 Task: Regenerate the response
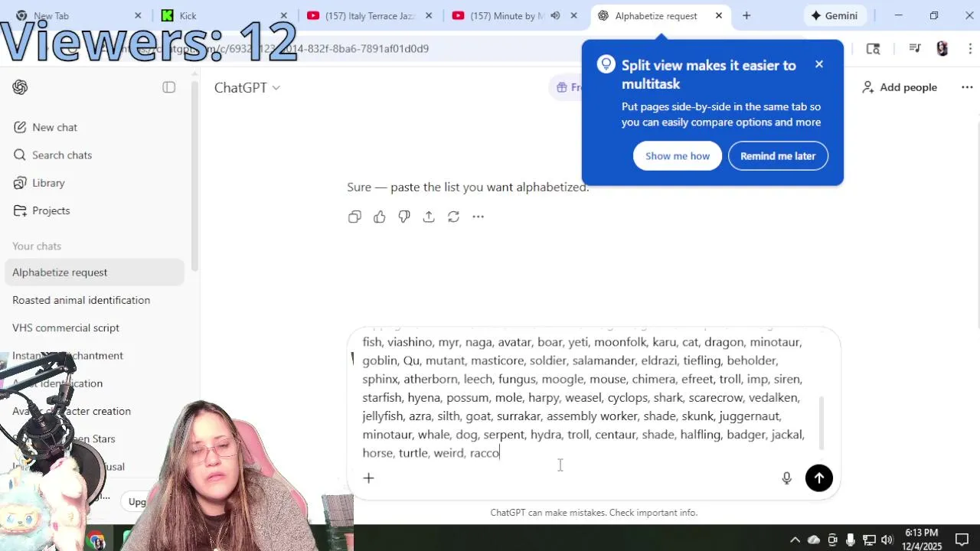(x=453, y=217)
